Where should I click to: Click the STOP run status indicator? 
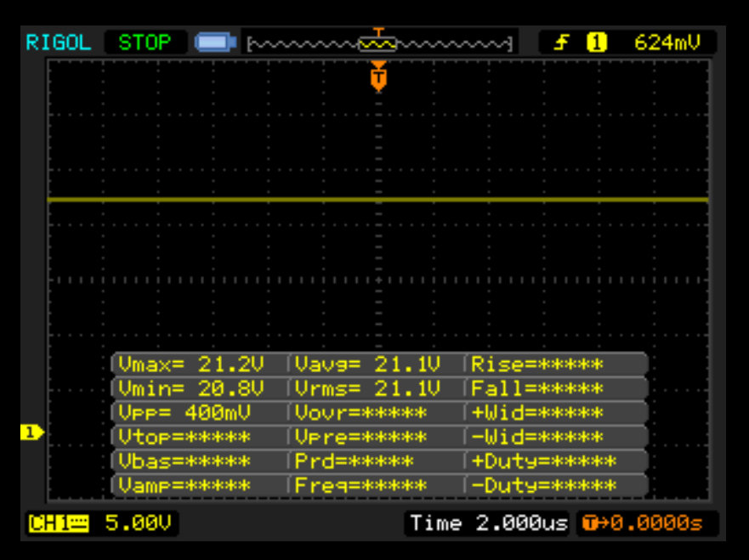pos(145,42)
